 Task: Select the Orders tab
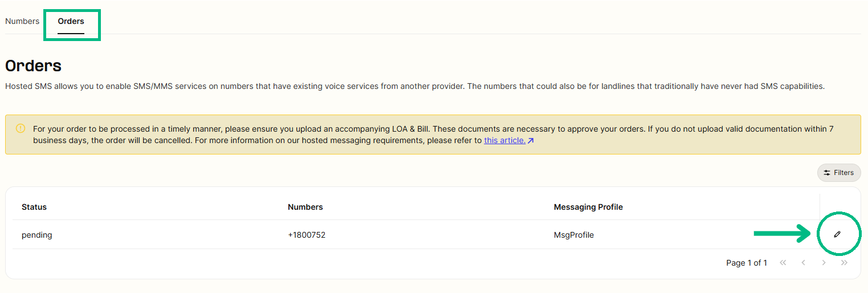tap(71, 21)
